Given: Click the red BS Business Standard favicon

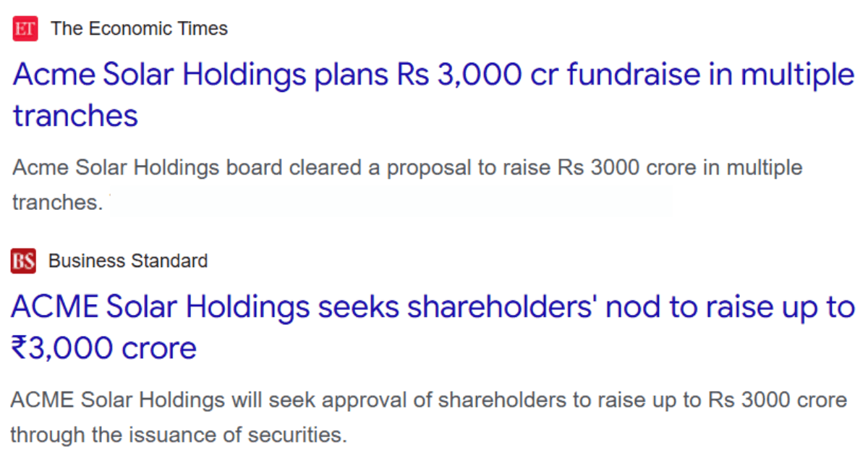Looking at the screenshot, I should pyautogui.click(x=24, y=261).
